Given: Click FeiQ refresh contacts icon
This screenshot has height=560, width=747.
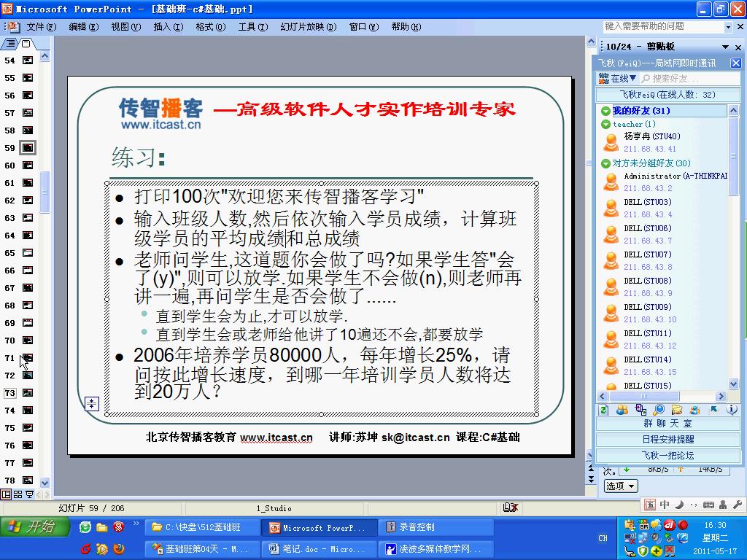Looking at the screenshot, I should pos(603,410).
